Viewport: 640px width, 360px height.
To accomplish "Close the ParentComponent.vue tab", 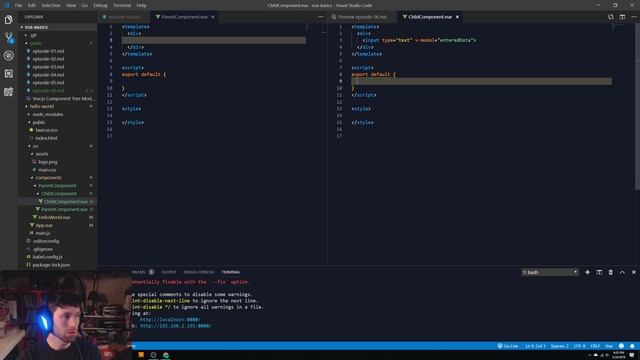I will click(x=213, y=17).
